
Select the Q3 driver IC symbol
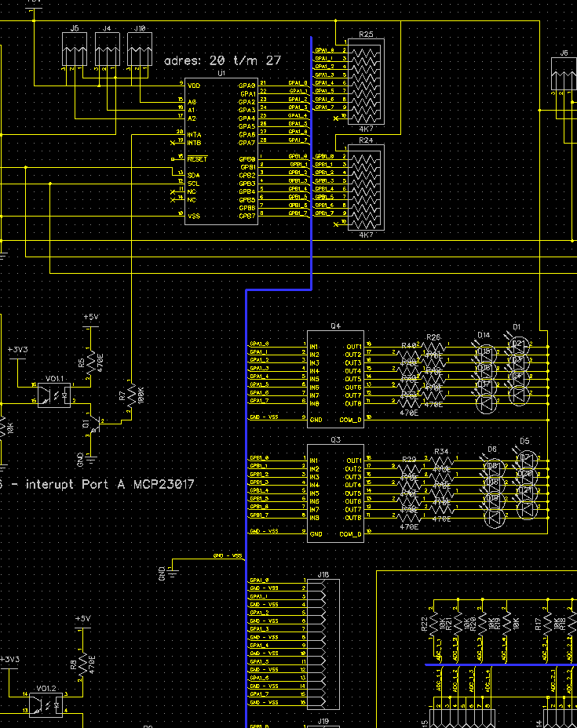pos(335,493)
